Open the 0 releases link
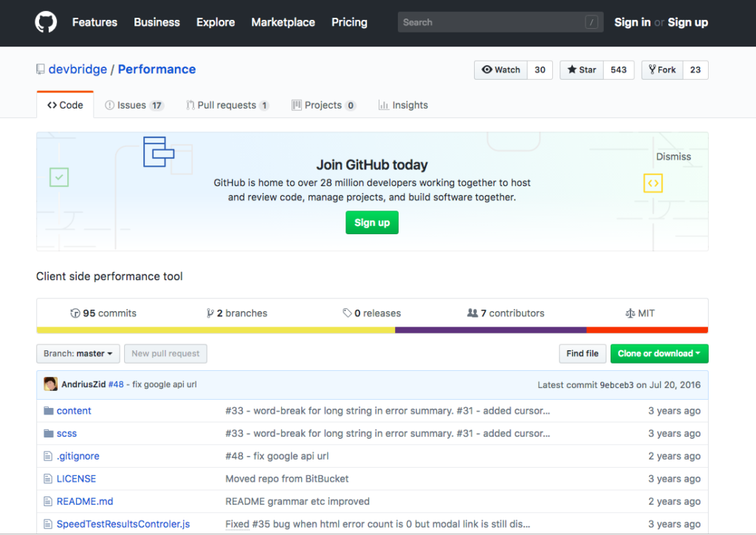Screen dimensions: 756x535 (x=372, y=313)
